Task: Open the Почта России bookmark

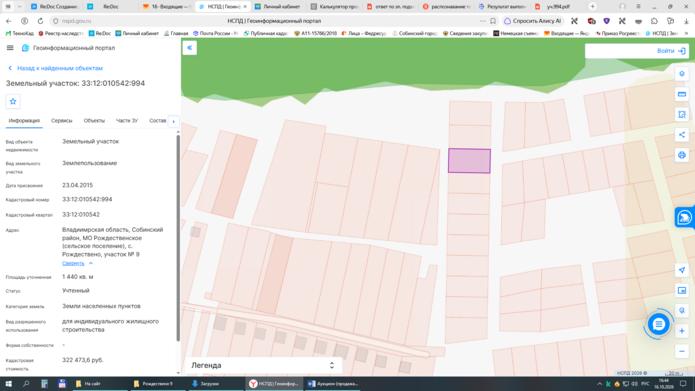Action: [x=215, y=33]
